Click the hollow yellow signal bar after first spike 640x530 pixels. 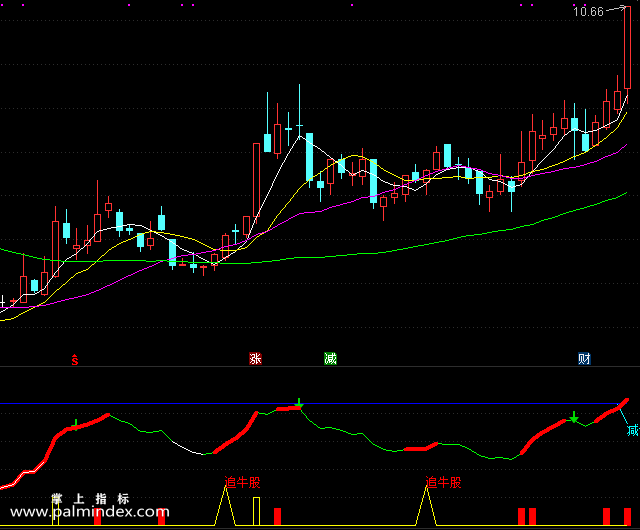click(x=256, y=511)
